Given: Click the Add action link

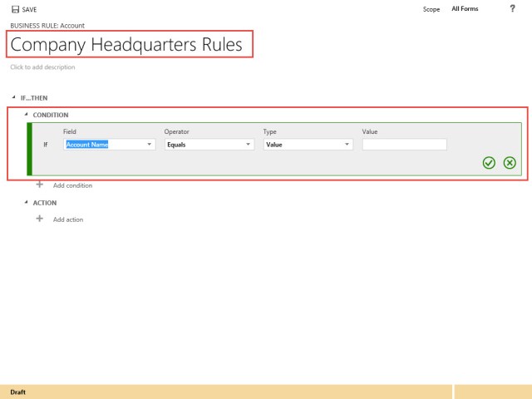Looking at the screenshot, I should (68, 219).
